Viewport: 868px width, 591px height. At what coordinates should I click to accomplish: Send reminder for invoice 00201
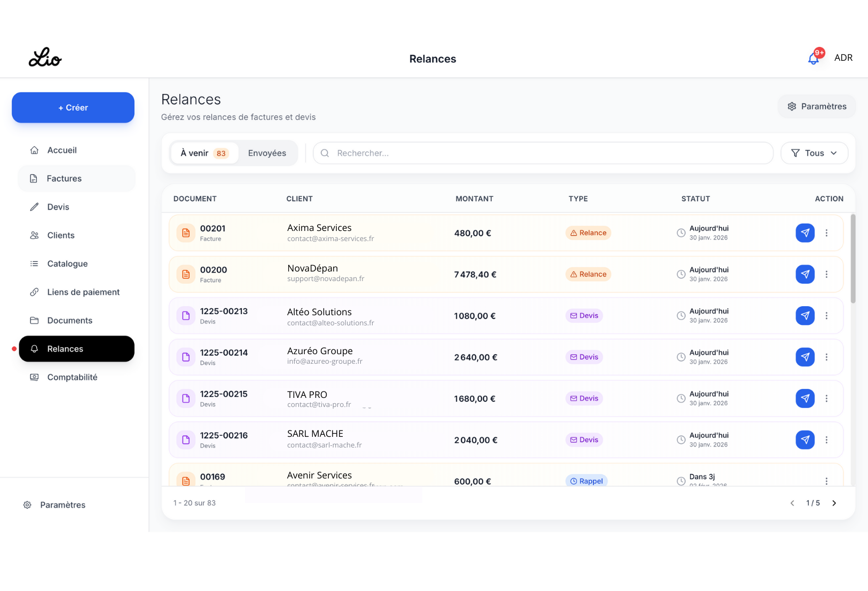[x=804, y=233]
